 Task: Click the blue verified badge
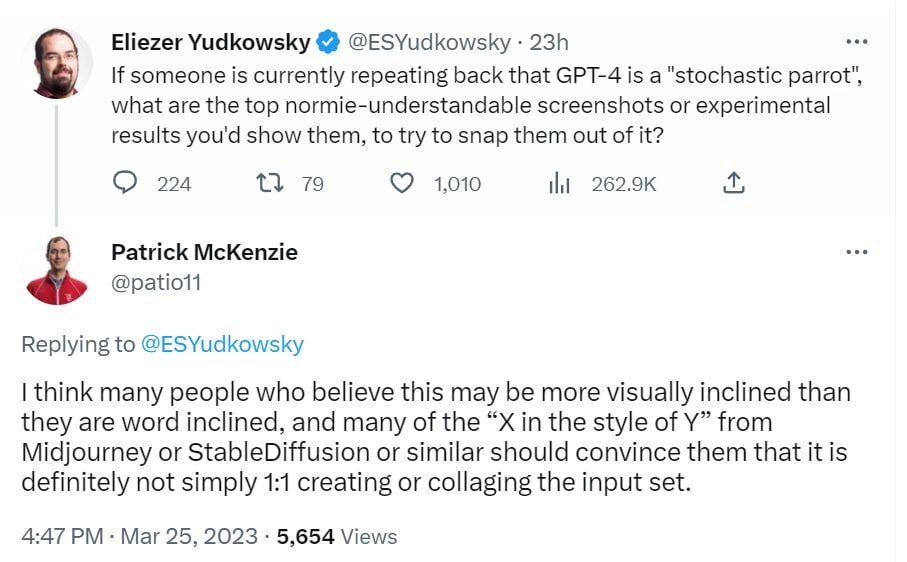click(x=327, y=42)
